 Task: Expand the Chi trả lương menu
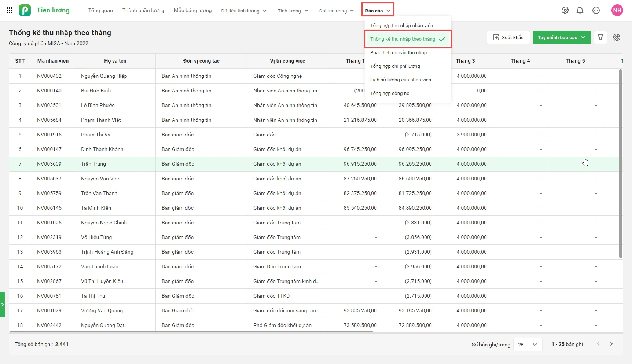pyautogui.click(x=337, y=11)
